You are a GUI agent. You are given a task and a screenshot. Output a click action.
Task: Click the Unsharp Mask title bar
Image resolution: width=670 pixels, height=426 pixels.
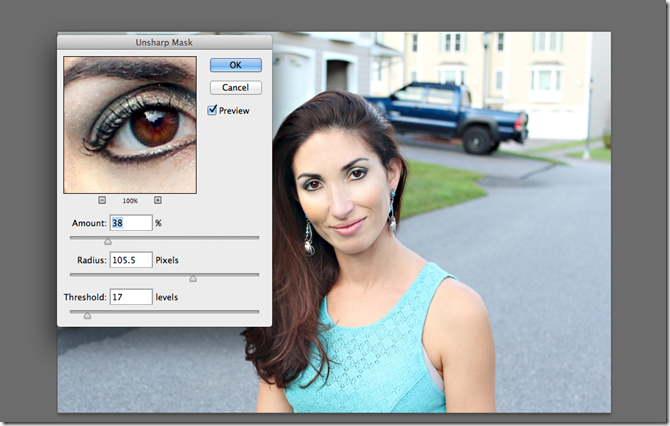pos(165,42)
